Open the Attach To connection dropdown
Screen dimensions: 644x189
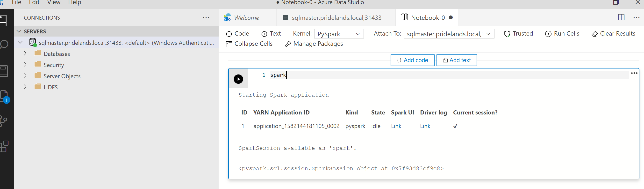(x=449, y=34)
